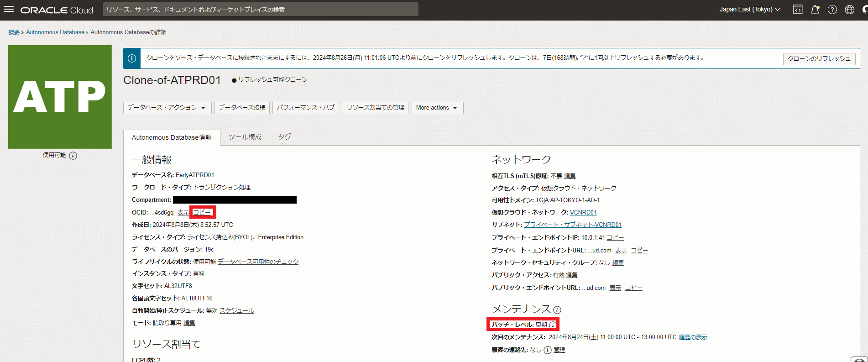Click the info icon beside 顧客の連絡先 なし
The height and width of the screenshot is (362, 868).
tap(548, 350)
